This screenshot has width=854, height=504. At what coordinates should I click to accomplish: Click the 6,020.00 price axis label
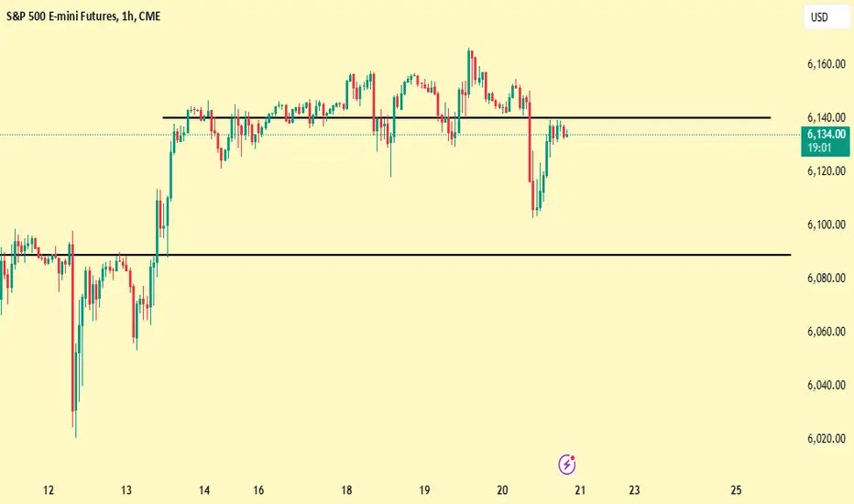[x=827, y=439]
